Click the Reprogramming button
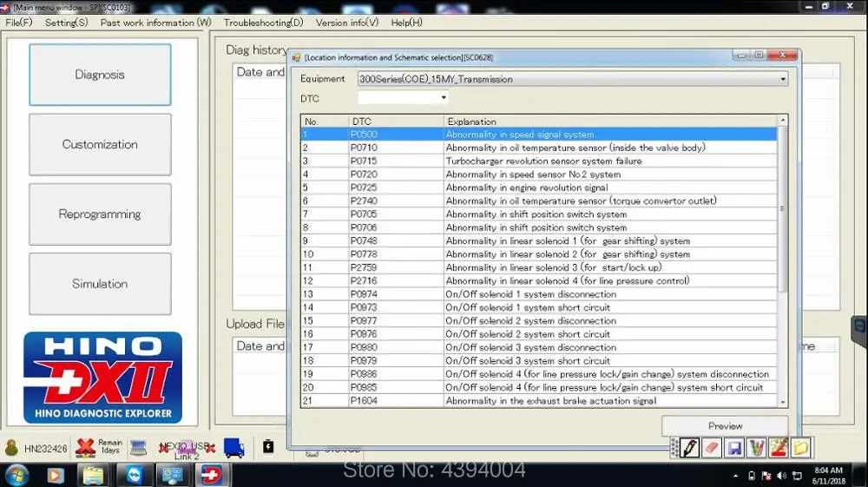Image resolution: width=868 pixels, height=487 pixels. click(x=100, y=214)
